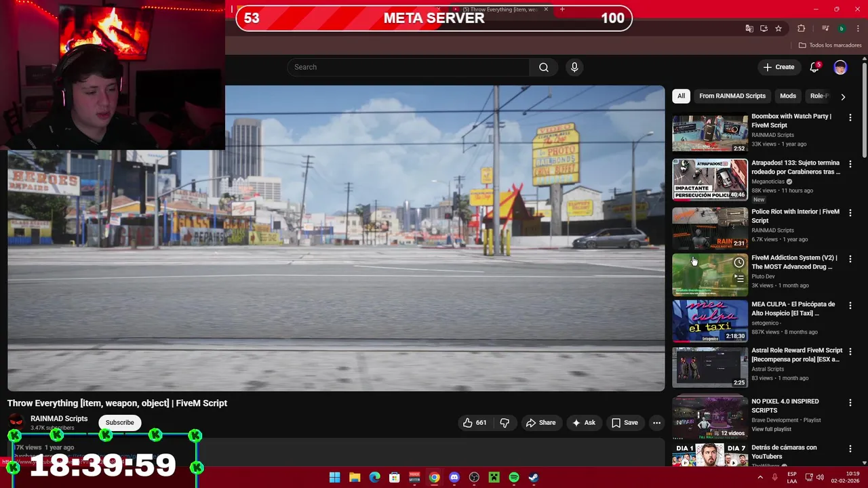Open Megañoticias channel name
The height and width of the screenshot is (488, 868).
[768, 182]
